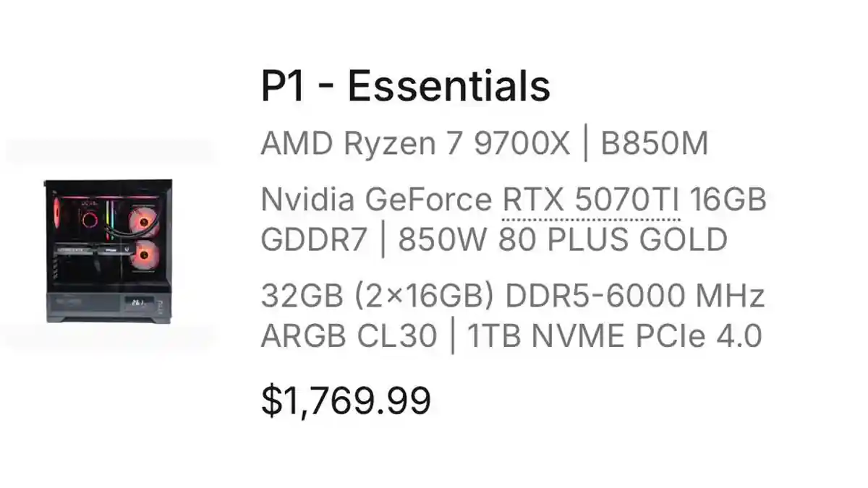This screenshot has width=868, height=488.
Task: Click the $1,769.99 price
Action: click(x=346, y=400)
